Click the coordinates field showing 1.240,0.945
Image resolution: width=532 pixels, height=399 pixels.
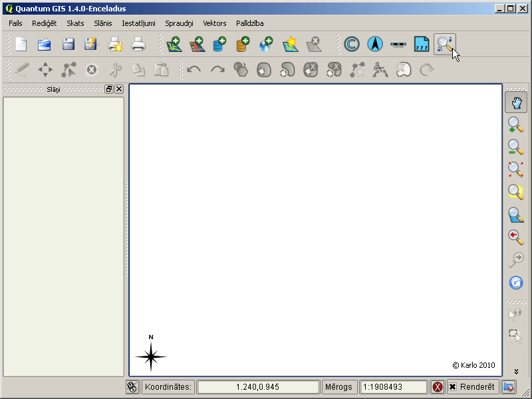pyautogui.click(x=258, y=387)
